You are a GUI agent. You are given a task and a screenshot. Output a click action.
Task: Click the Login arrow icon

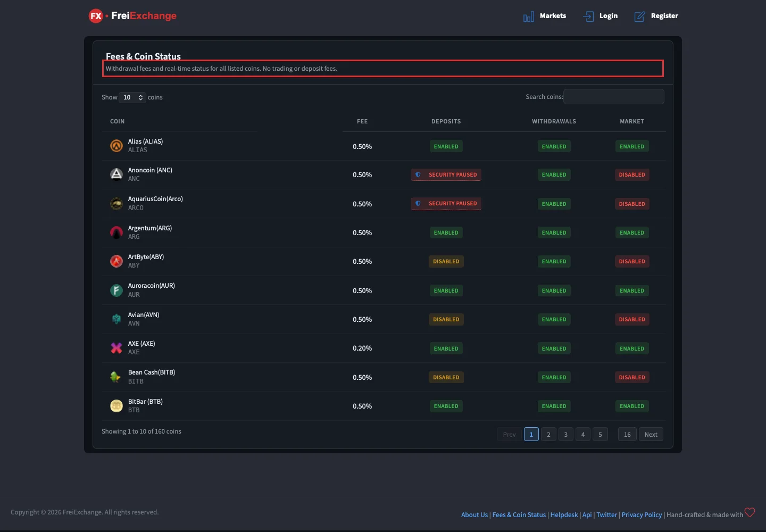coord(588,16)
